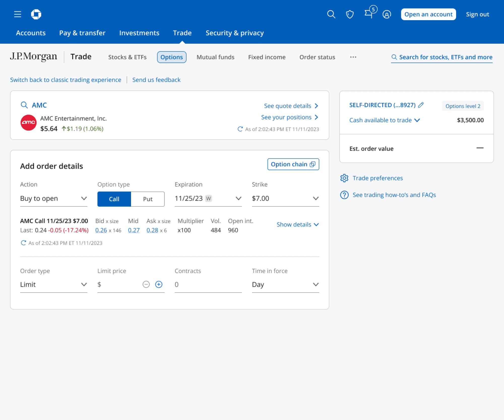Open Pay & transfer menu

(x=82, y=33)
